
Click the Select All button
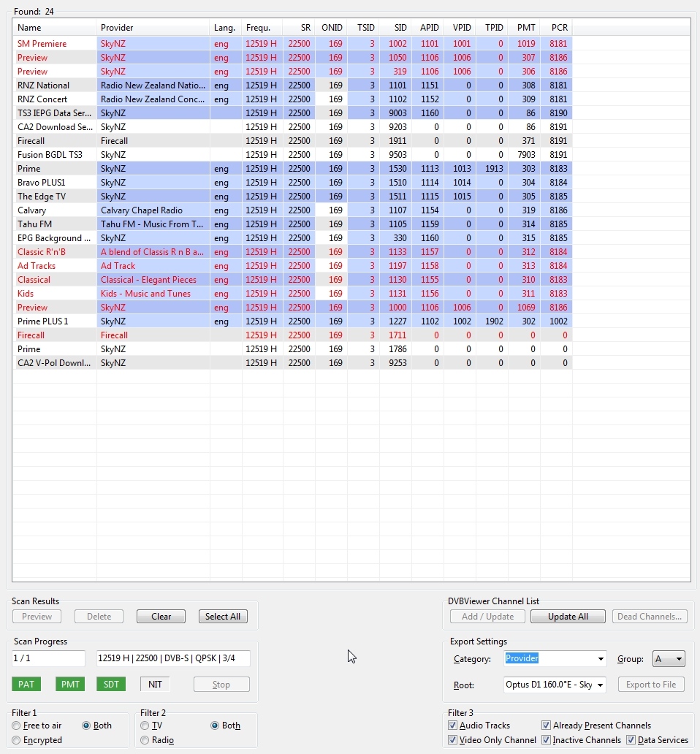click(x=223, y=617)
